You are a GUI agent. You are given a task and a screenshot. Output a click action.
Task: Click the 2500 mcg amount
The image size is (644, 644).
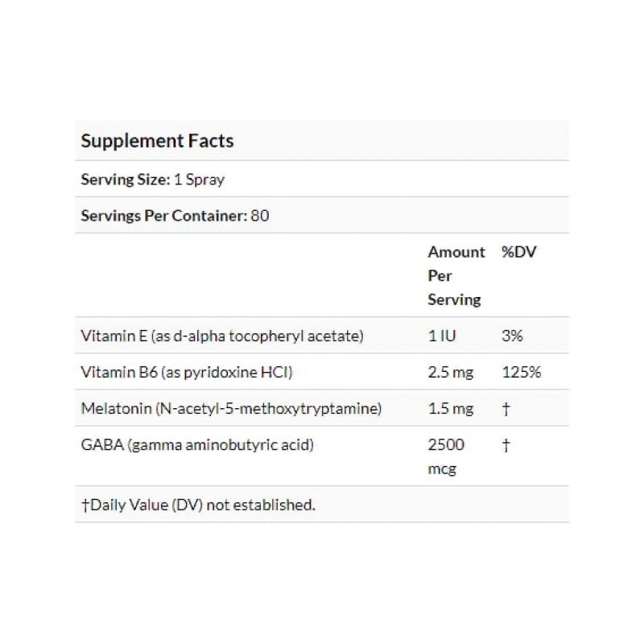[x=446, y=456]
